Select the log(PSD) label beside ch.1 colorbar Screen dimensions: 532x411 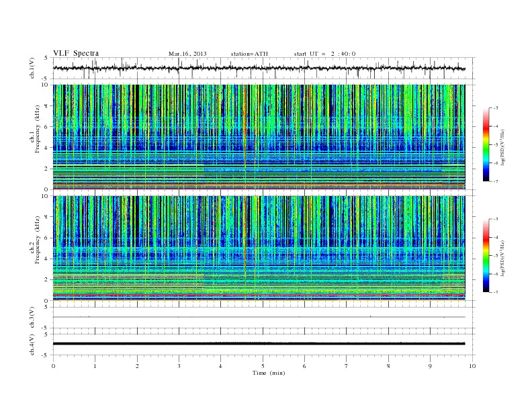[502, 148]
